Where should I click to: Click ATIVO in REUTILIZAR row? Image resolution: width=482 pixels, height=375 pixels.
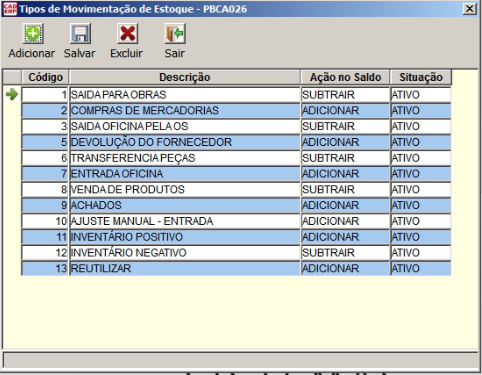[421, 268]
